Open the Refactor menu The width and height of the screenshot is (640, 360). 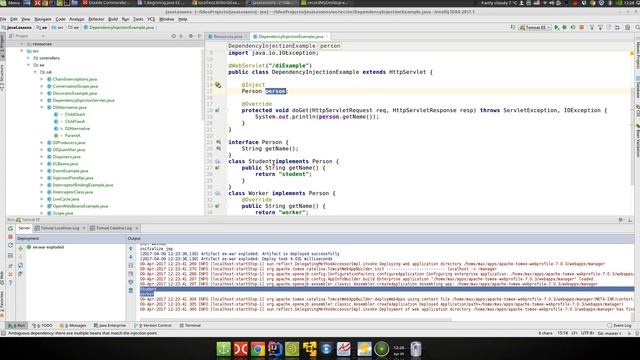[96, 19]
